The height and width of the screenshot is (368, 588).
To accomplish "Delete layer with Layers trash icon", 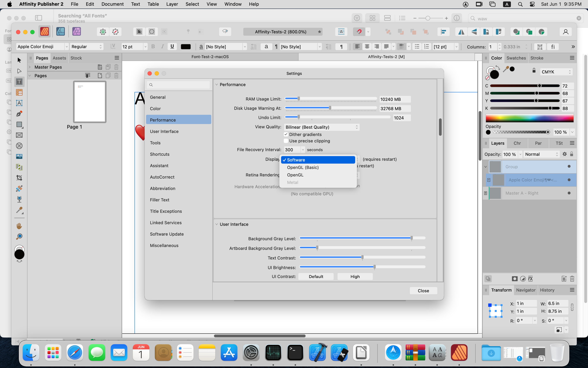I will tap(572, 279).
